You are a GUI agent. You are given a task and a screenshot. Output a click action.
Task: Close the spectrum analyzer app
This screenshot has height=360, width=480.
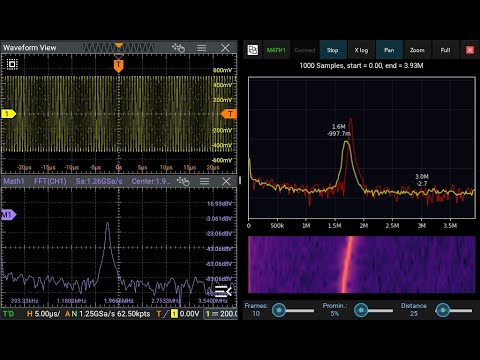point(470,50)
